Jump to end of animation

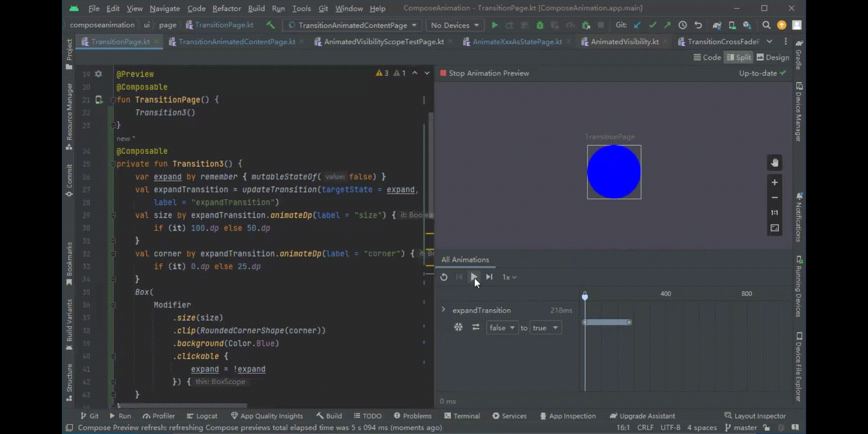pos(489,277)
